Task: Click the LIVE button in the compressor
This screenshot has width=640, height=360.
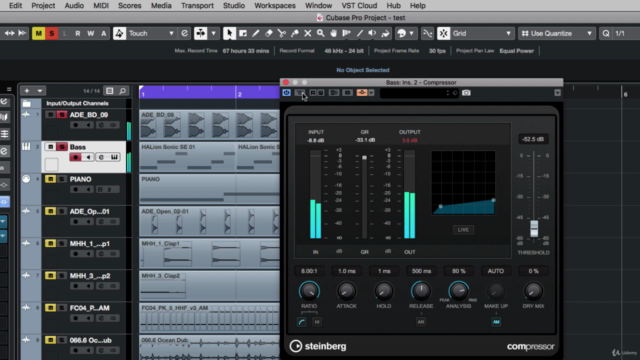Action: [x=463, y=230]
